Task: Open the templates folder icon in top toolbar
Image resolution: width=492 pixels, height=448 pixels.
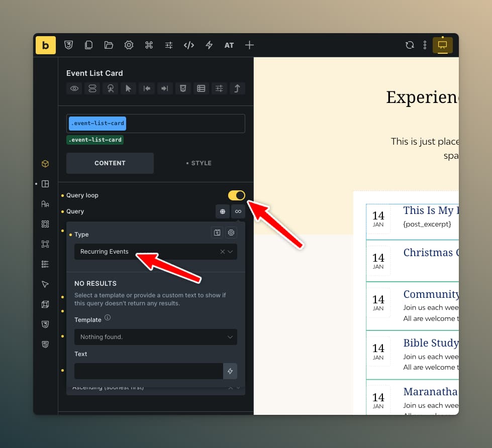Action: (109, 45)
